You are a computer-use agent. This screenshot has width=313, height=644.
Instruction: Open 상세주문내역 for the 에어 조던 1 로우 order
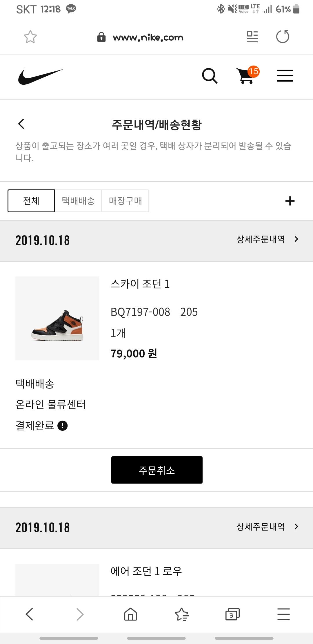(267, 527)
